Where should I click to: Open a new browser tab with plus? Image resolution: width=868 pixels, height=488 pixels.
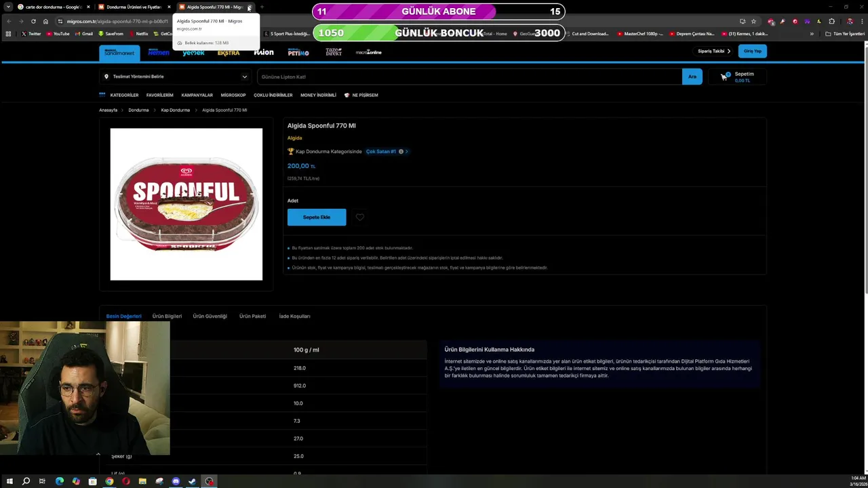(x=262, y=7)
